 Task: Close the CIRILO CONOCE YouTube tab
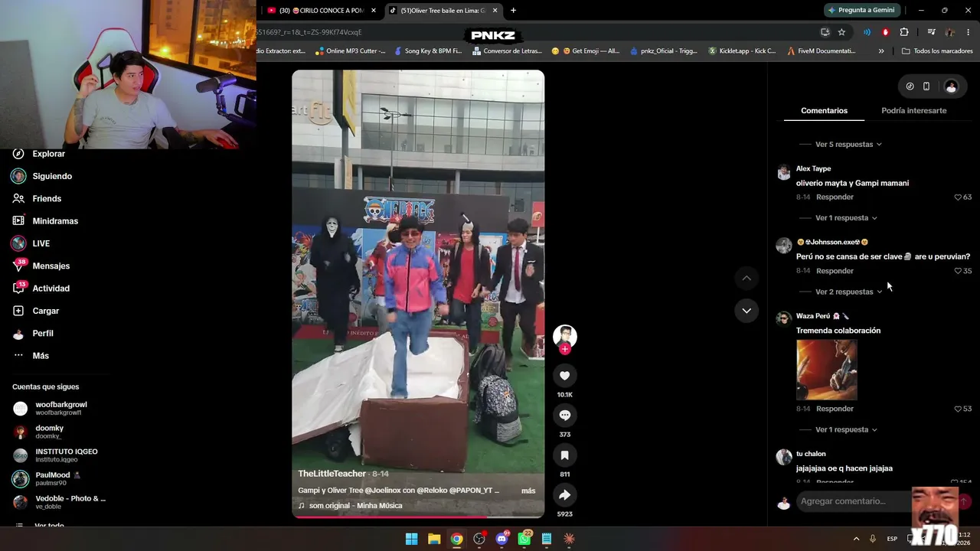(x=374, y=11)
